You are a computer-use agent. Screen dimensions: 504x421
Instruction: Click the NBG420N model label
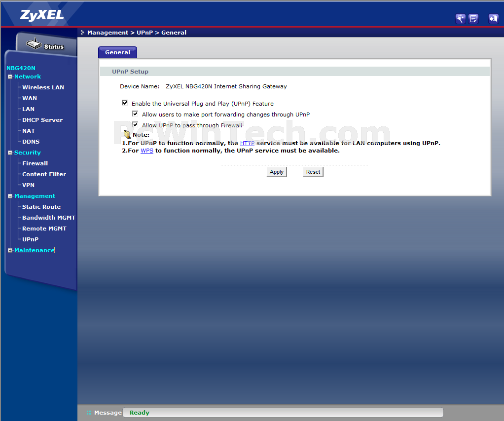(x=21, y=68)
